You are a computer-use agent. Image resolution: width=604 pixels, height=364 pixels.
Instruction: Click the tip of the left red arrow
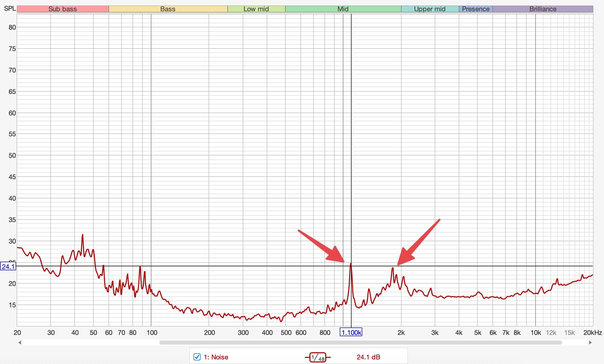[x=344, y=262]
